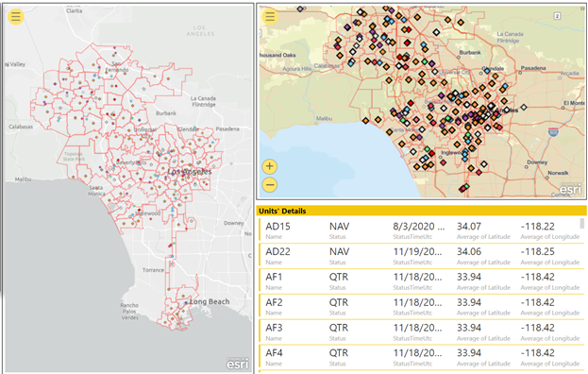Select the AD15 unit row
Image resolution: width=588 pixels, height=374 pixels.
click(420, 230)
